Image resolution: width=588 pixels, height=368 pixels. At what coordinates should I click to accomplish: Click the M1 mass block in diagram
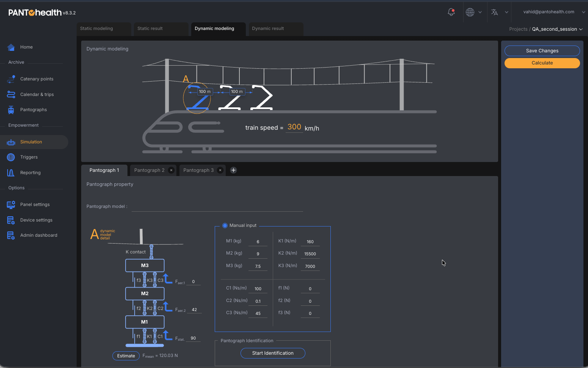pyautogui.click(x=145, y=322)
